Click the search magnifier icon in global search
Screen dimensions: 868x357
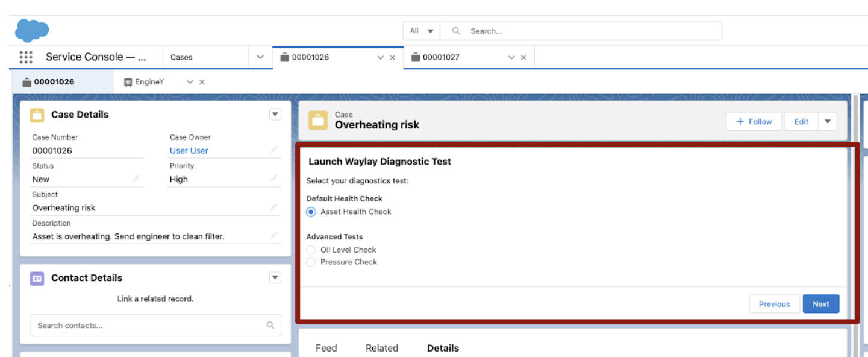(456, 31)
